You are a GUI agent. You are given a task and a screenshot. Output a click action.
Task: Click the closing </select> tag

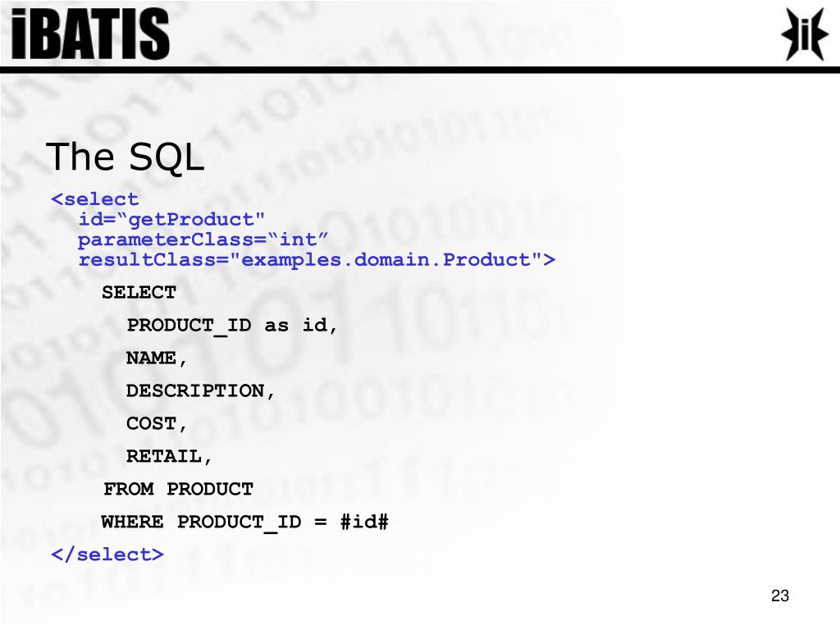[x=107, y=555]
